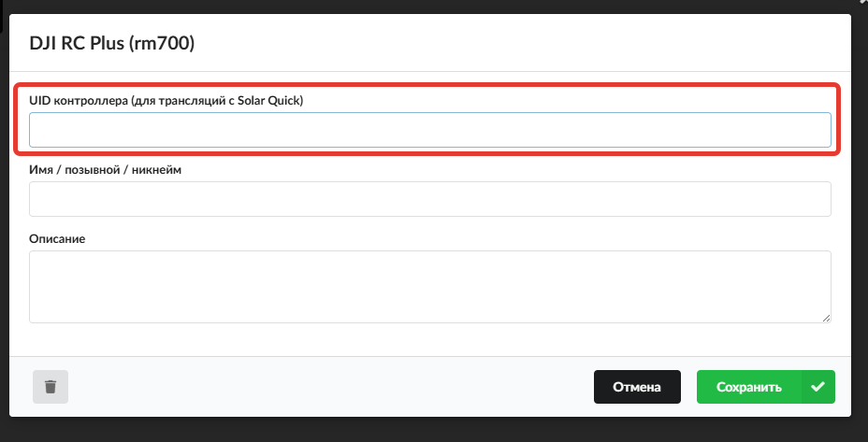Click the trash delete icon
The height and width of the screenshot is (442, 868).
51,387
